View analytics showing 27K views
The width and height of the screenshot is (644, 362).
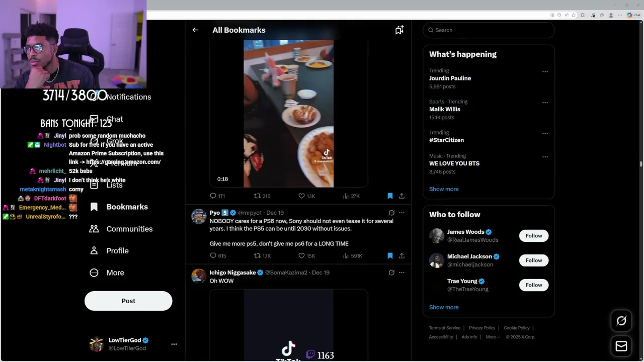(x=351, y=196)
